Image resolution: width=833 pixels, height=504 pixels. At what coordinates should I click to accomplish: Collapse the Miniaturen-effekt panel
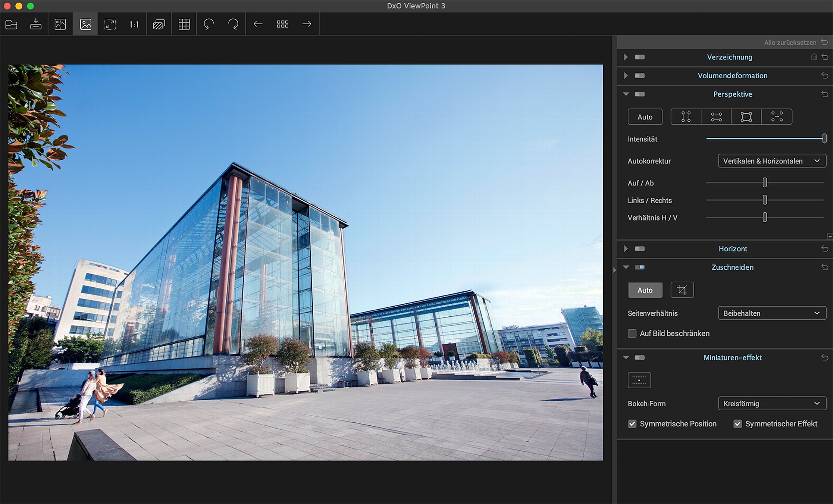[x=626, y=358]
